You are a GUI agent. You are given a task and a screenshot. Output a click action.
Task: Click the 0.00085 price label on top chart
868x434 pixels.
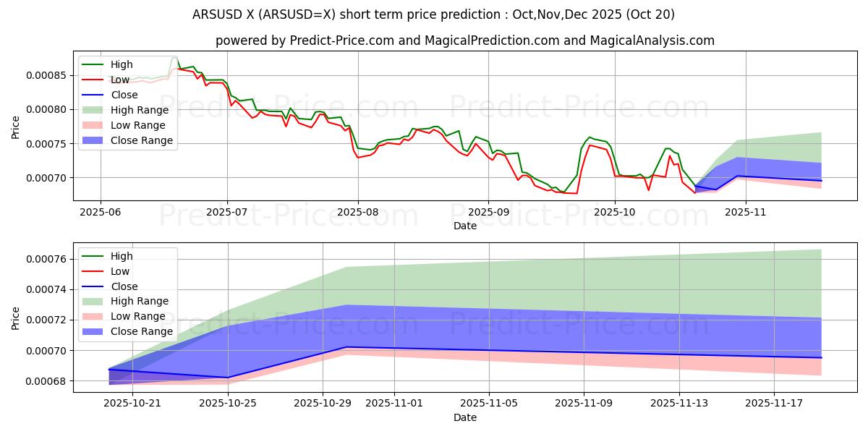click(x=47, y=75)
